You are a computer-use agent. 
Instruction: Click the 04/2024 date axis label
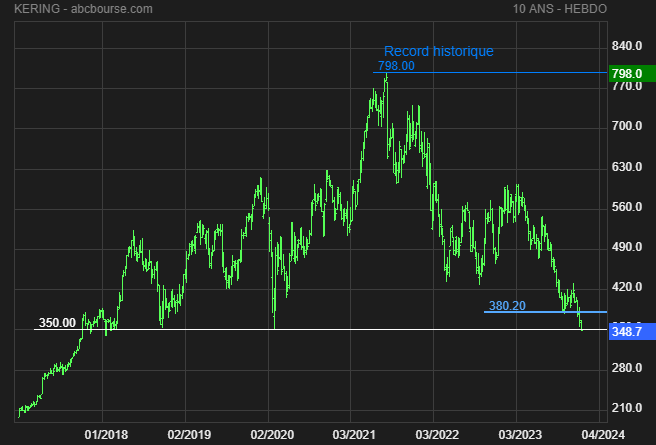point(603,435)
